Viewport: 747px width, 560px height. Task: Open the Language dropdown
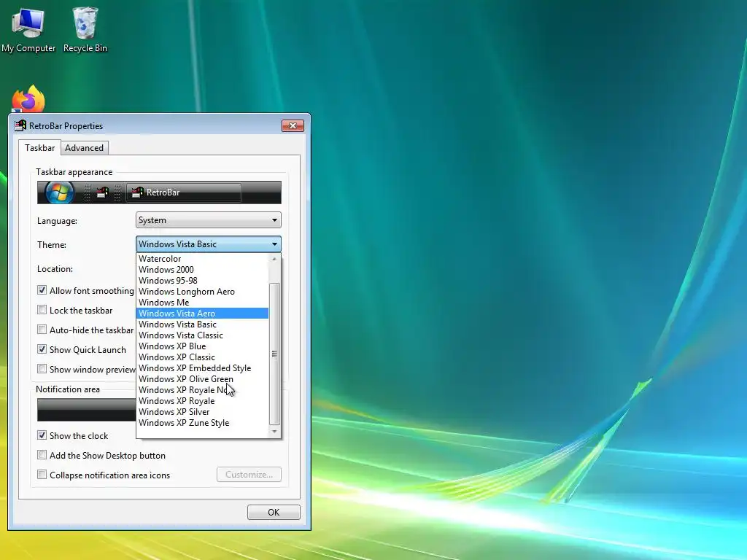[x=208, y=220]
